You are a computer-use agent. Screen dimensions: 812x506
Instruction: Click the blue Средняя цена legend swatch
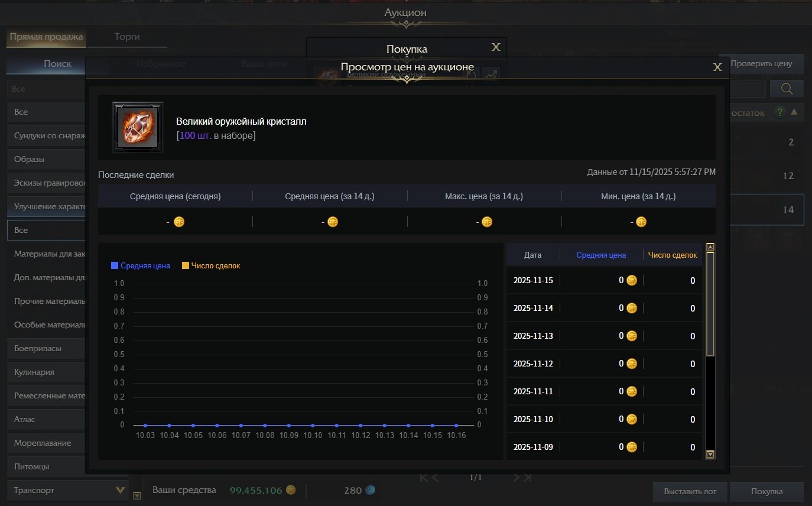pyautogui.click(x=115, y=266)
